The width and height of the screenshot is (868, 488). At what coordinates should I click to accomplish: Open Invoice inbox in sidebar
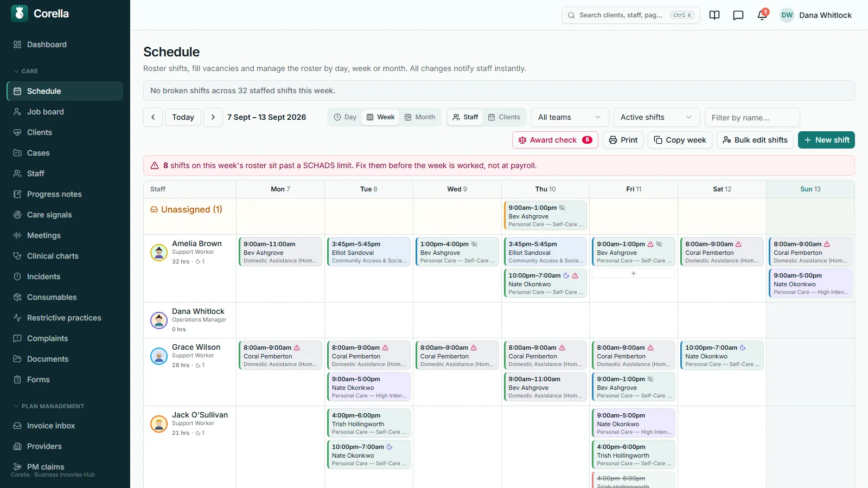tap(65, 426)
